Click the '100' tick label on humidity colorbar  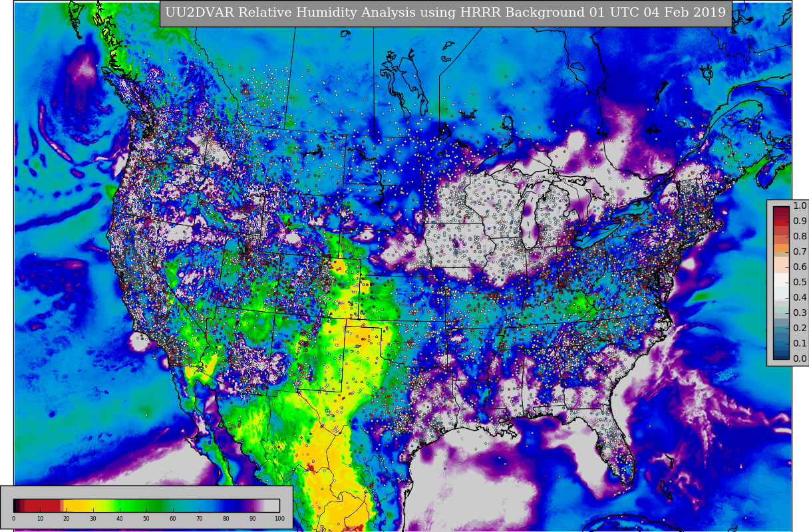[279, 519]
